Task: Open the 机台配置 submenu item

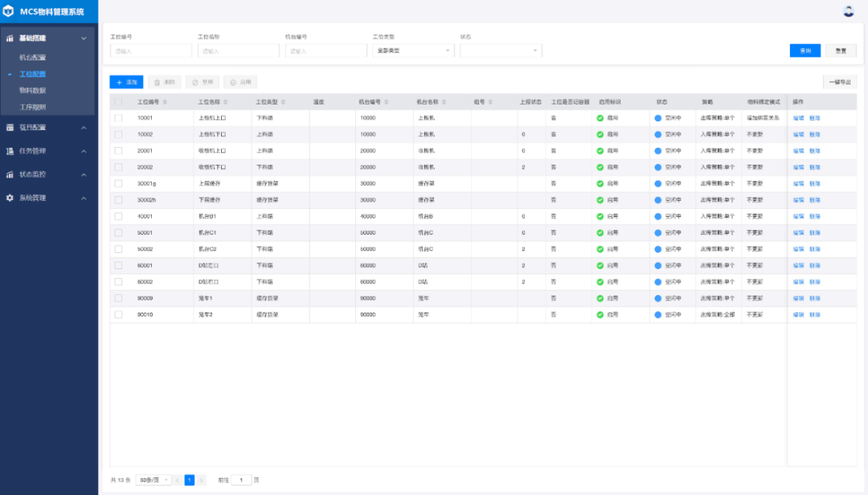Action: [33, 58]
